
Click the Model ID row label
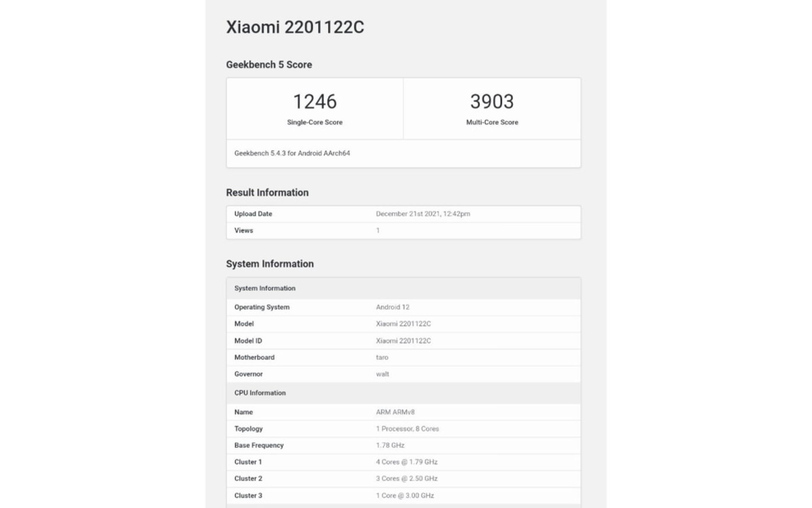[248, 341]
